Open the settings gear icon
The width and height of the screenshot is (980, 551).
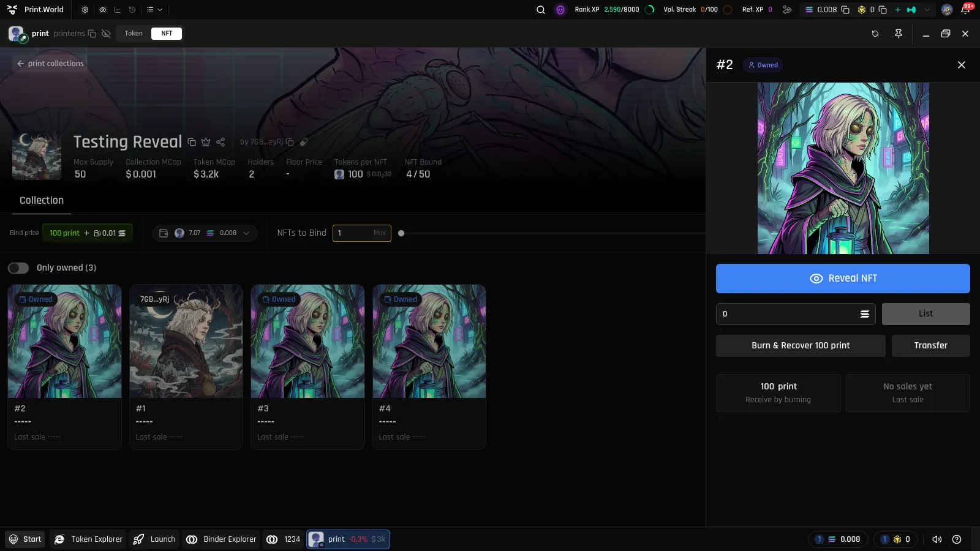coord(85,10)
